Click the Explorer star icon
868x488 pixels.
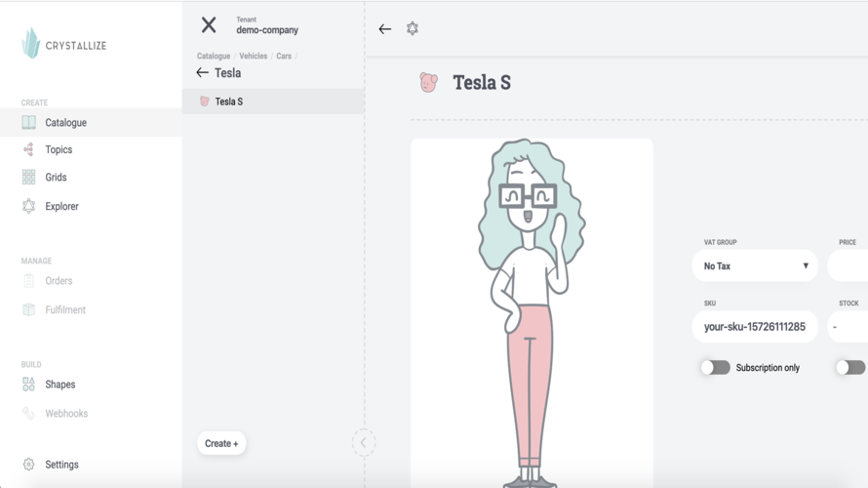[29, 206]
